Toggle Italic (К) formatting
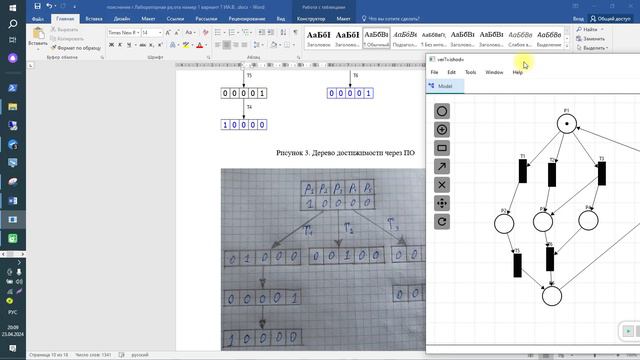This screenshot has width=640, height=360. tap(120, 45)
